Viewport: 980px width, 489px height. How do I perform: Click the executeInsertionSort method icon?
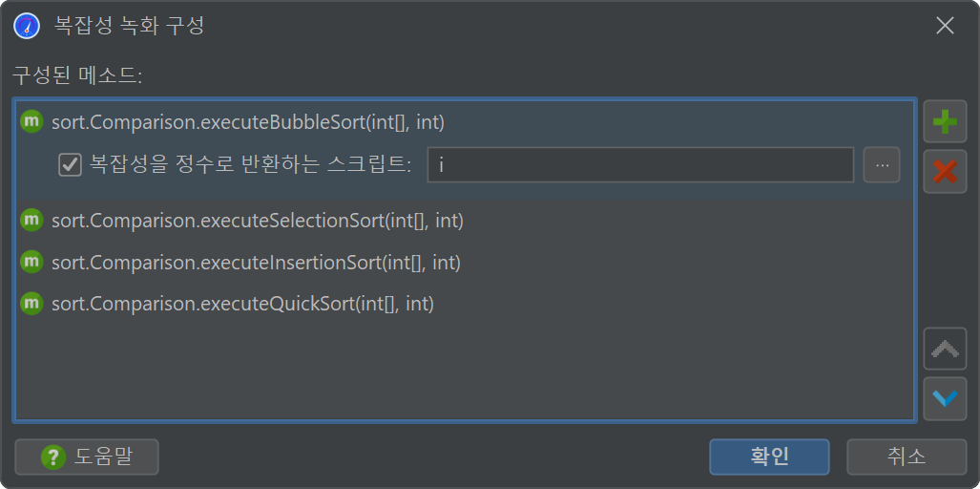[x=31, y=262]
